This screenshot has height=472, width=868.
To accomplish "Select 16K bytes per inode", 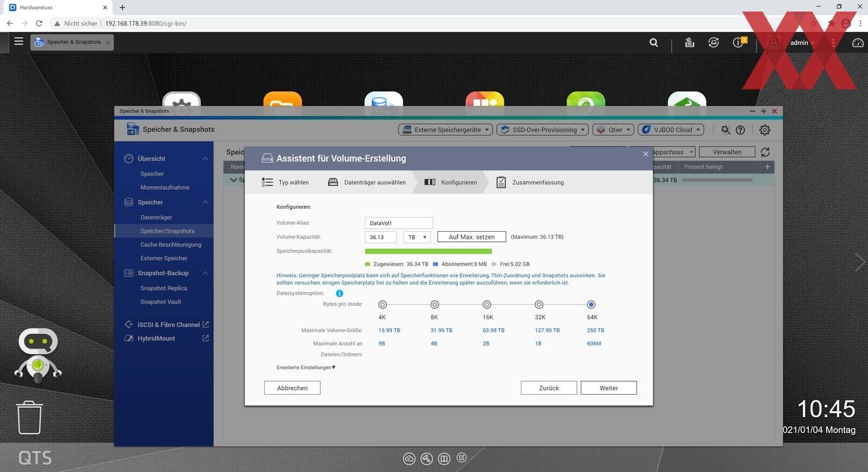I will point(487,305).
